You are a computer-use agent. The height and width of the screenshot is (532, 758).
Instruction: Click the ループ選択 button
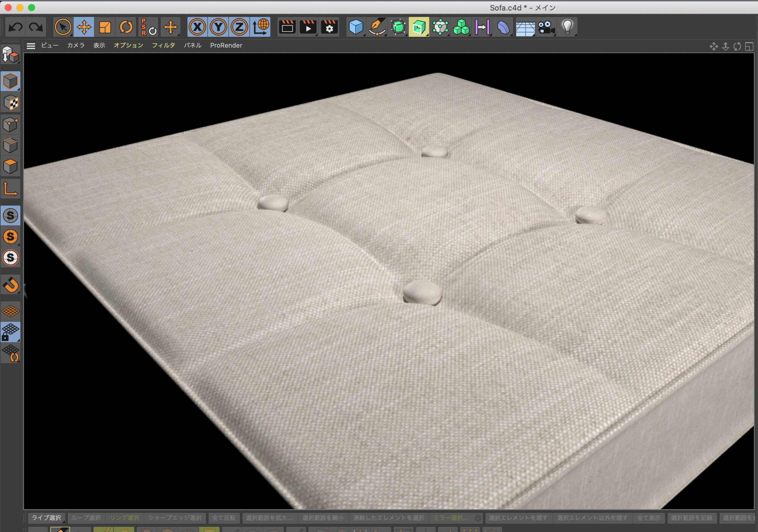click(86, 518)
